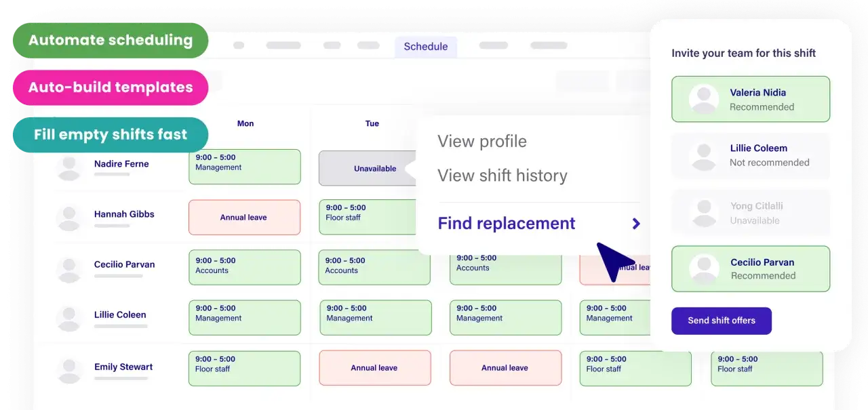
Task: Click Lillie Coleen's avatar in schedule
Action: tap(68, 319)
